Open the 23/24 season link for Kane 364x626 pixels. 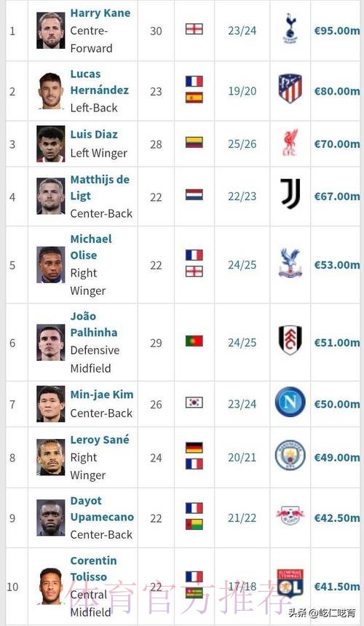click(x=242, y=31)
